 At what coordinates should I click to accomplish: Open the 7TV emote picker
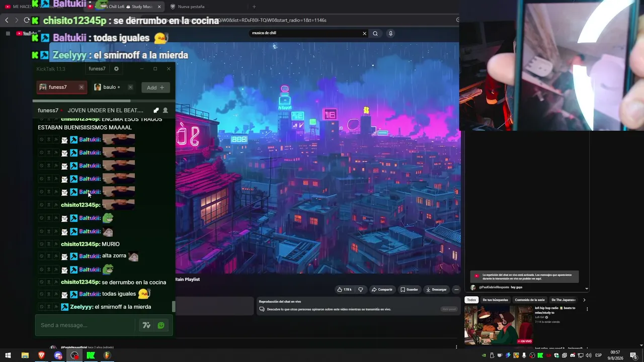click(146, 325)
